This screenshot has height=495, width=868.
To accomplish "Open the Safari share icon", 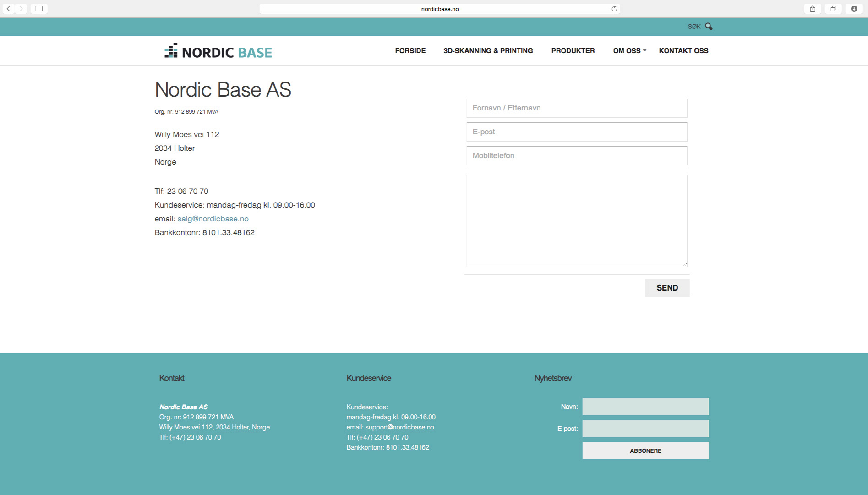I will [813, 9].
